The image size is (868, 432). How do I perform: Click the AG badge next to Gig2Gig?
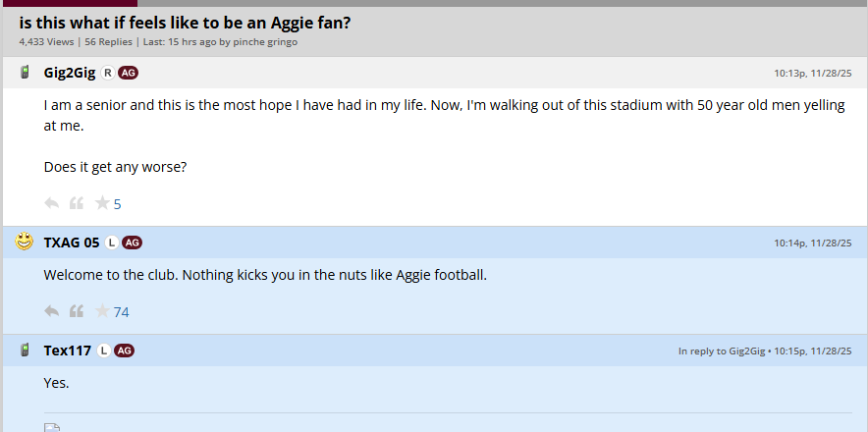128,73
